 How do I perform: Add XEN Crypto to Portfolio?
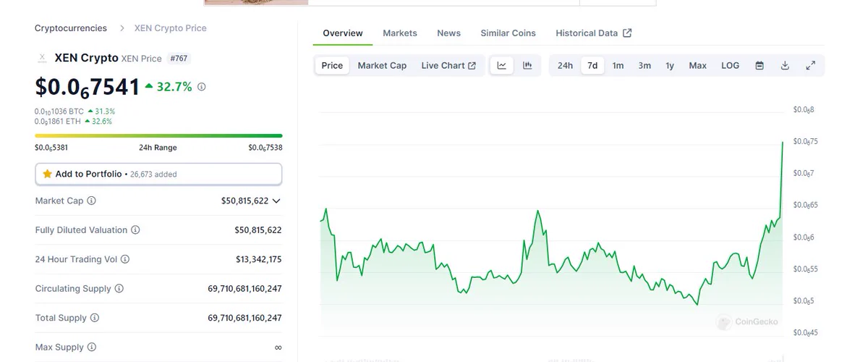(158, 174)
